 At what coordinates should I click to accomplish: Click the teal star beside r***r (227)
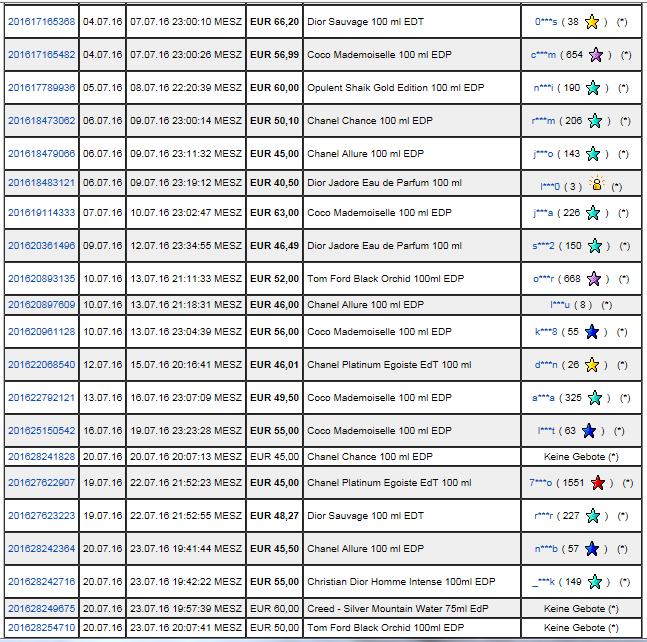pos(593,515)
